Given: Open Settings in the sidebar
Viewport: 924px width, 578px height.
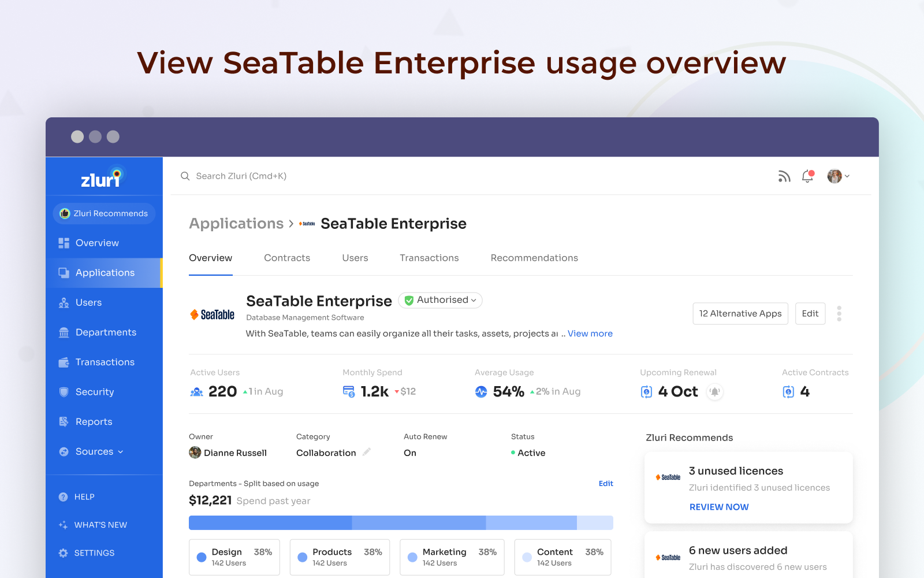Looking at the screenshot, I should [94, 553].
